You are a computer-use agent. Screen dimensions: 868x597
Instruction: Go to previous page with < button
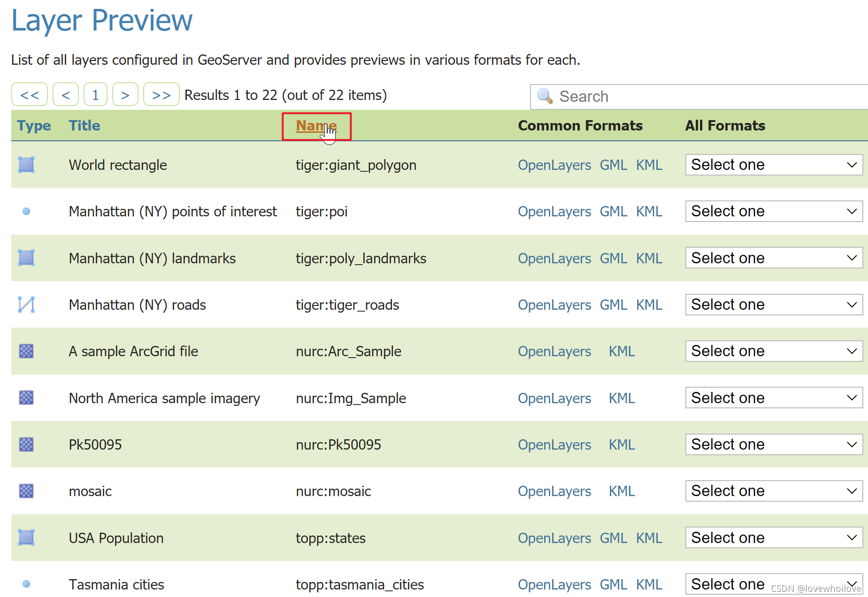[x=66, y=94]
